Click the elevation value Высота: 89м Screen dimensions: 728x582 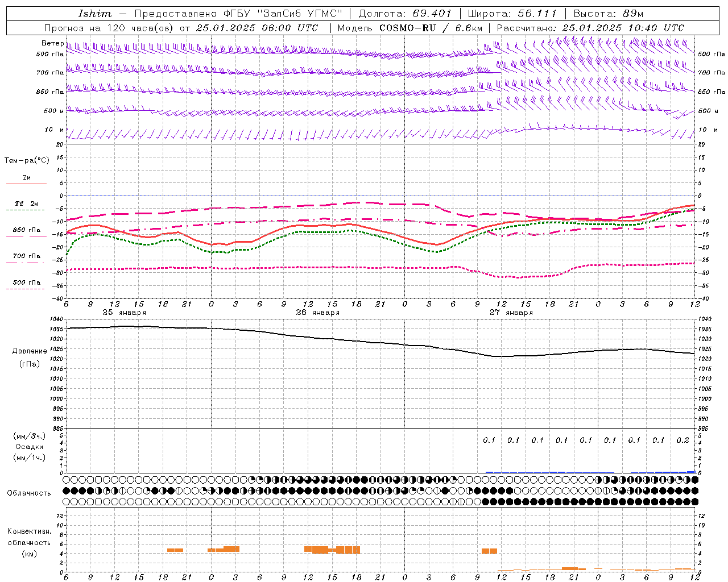click(x=608, y=14)
